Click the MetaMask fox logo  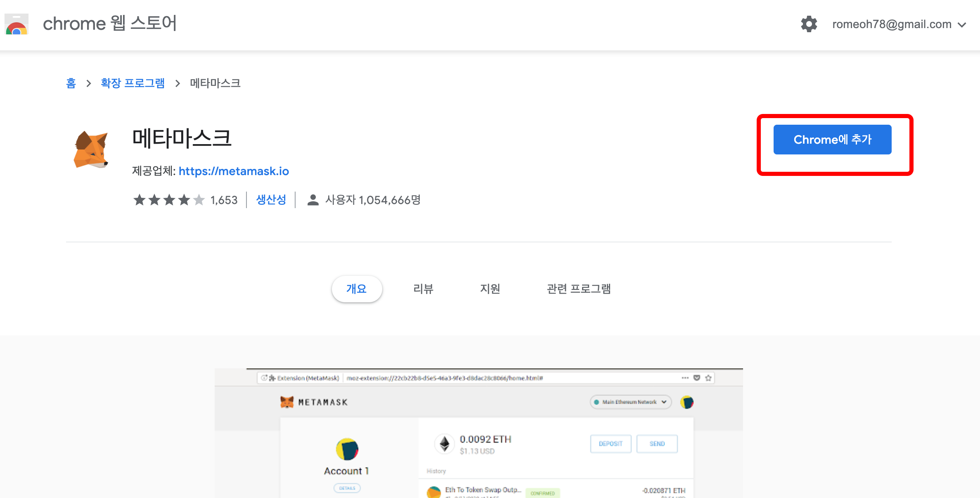pyautogui.click(x=91, y=149)
